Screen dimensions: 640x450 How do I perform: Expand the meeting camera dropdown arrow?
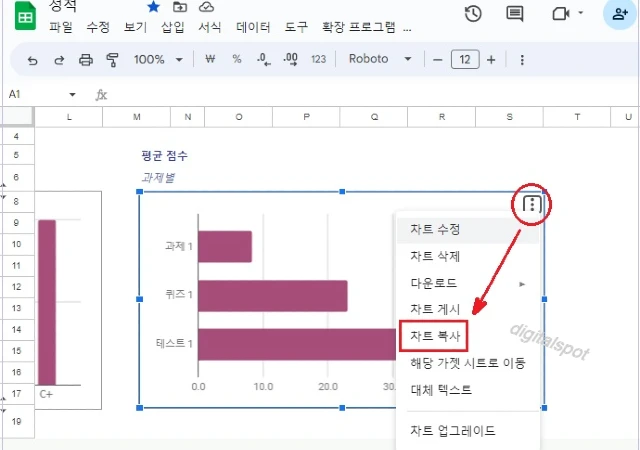(580, 13)
